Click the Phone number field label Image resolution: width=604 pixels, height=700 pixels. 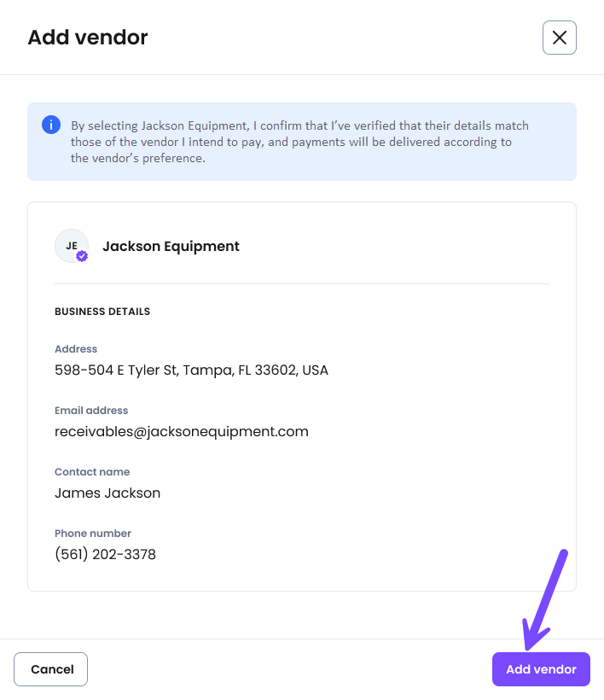point(93,534)
